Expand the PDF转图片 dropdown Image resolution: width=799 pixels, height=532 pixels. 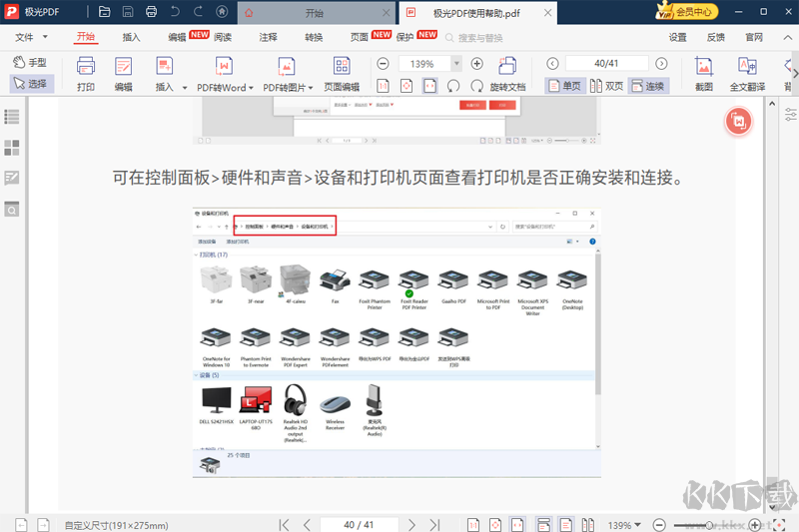311,88
